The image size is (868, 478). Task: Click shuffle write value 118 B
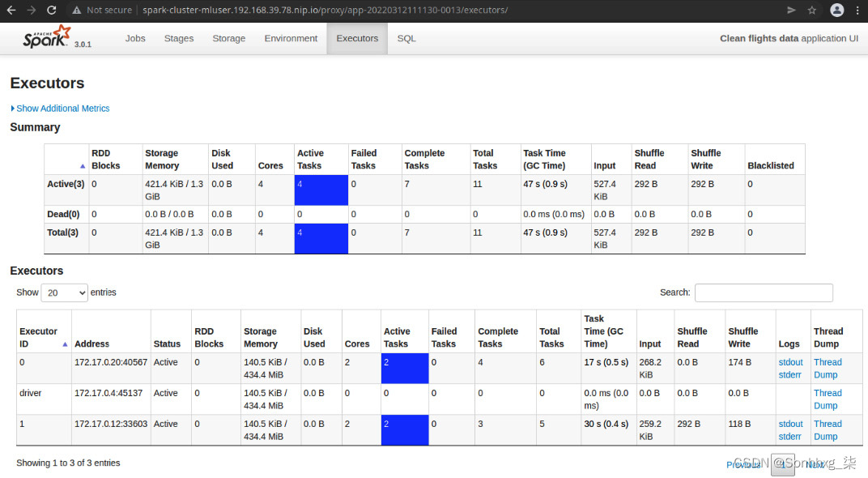(x=739, y=423)
